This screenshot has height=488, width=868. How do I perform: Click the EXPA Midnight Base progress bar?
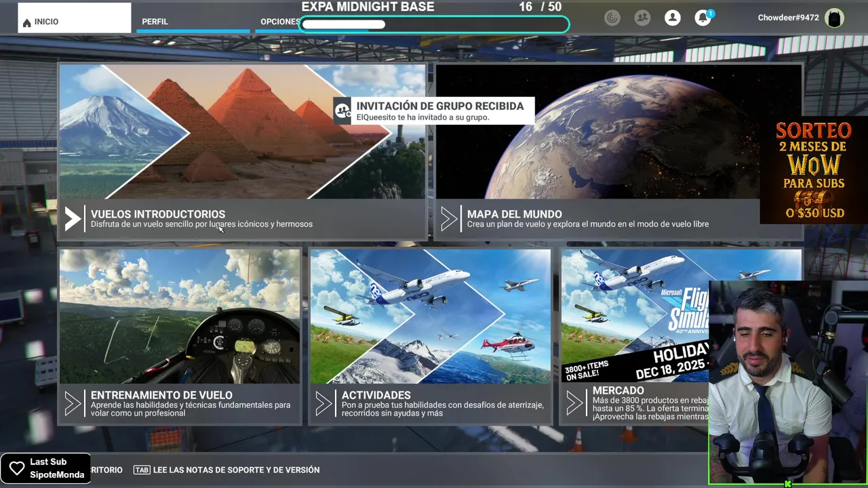tap(434, 24)
